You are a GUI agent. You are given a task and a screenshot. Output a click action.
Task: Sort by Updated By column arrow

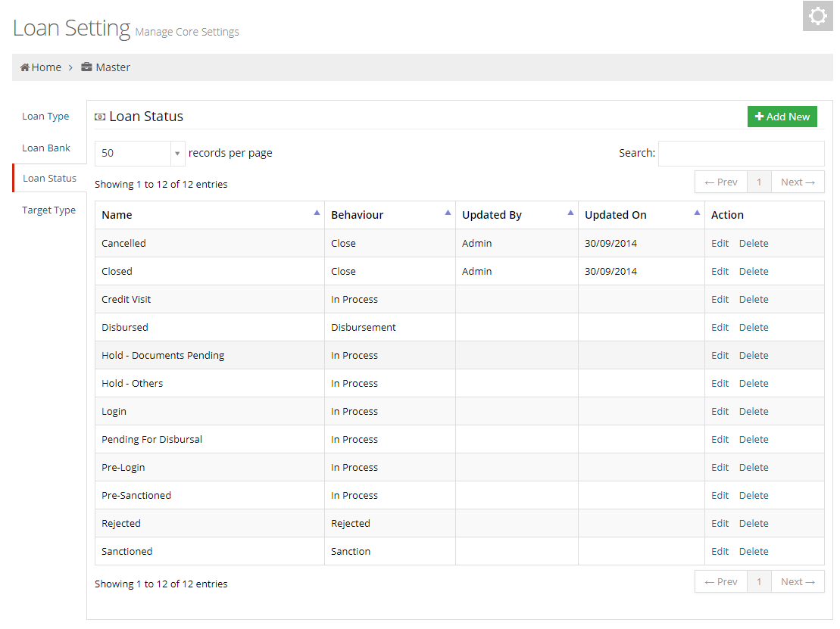pos(570,213)
